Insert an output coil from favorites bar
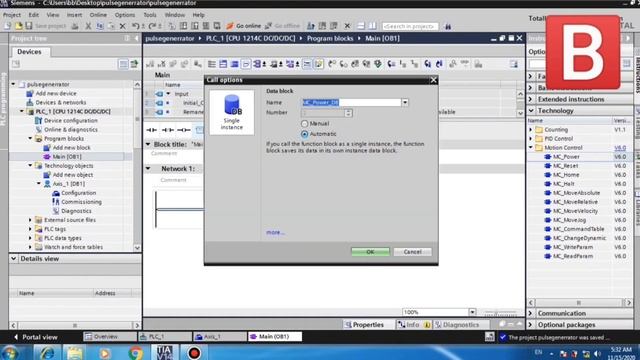The image size is (640, 360). tap(183, 130)
